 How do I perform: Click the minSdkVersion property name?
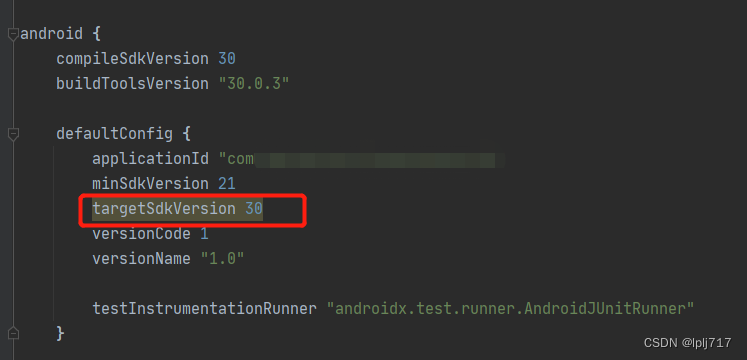[x=151, y=184]
